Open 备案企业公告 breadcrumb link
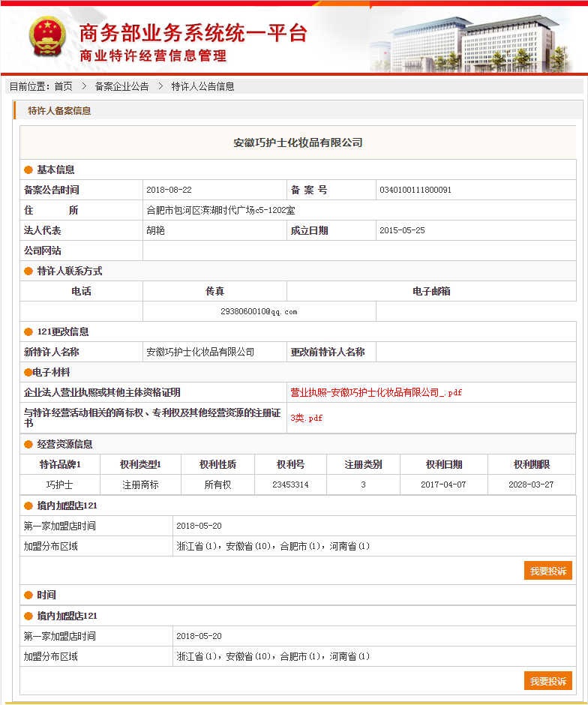Screen dimensions: 588x705 pyautogui.click(x=121, y=86)
